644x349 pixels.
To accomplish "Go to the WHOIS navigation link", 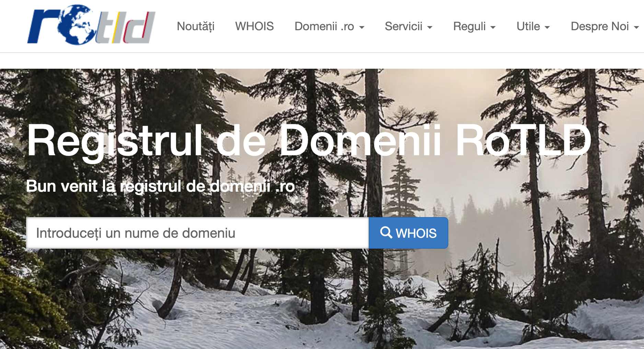I will (254, 26).
